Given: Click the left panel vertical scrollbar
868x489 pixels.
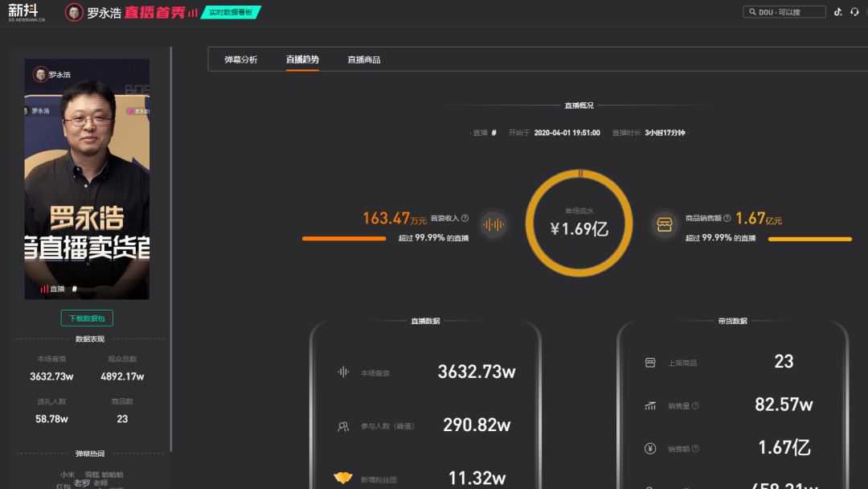Looking at the screenshot, I should pos(171,249).
